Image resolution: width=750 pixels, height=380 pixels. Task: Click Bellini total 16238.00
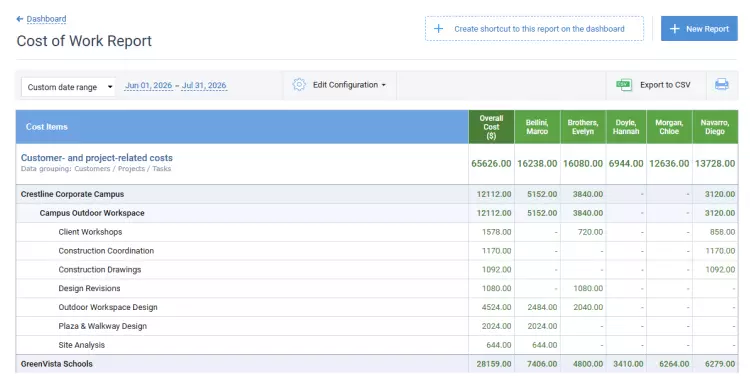[x=537, y=164]
